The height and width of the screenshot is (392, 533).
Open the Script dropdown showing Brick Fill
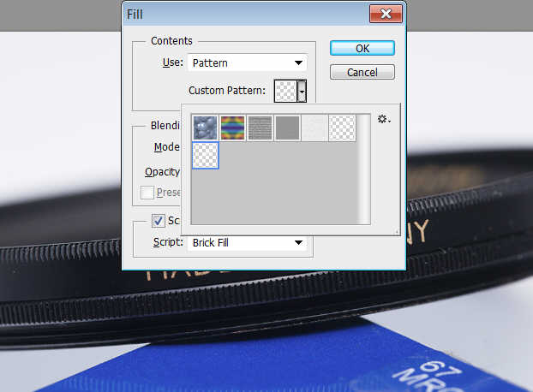(x=248, y=243)
